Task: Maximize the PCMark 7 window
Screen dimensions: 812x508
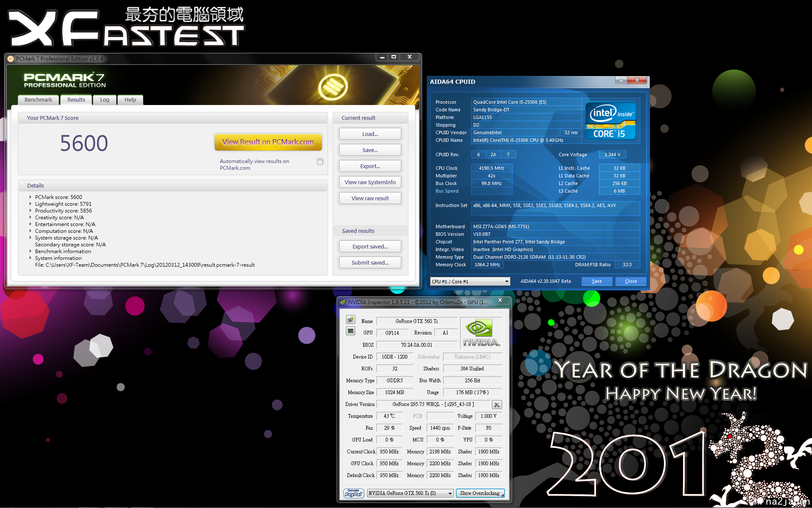Action: (x=394, y=57)
